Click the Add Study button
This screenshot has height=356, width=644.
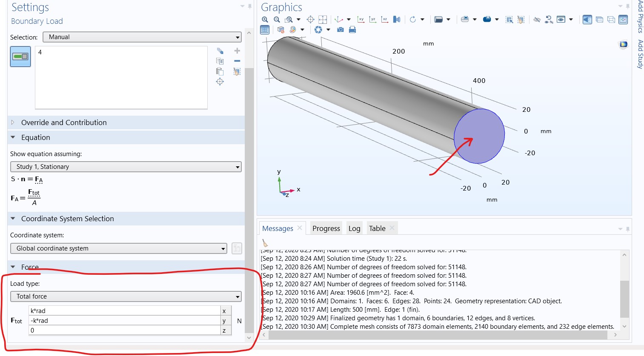point(640,54)
